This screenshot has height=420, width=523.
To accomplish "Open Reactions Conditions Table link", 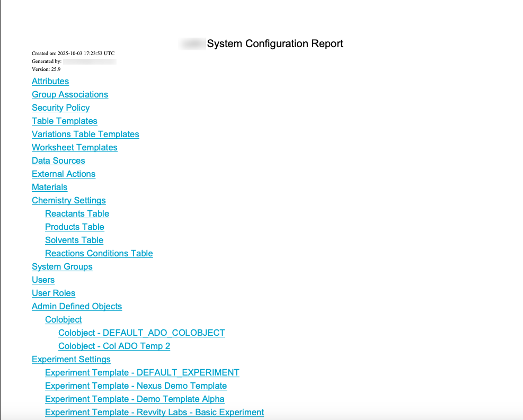I will point(99,253).
